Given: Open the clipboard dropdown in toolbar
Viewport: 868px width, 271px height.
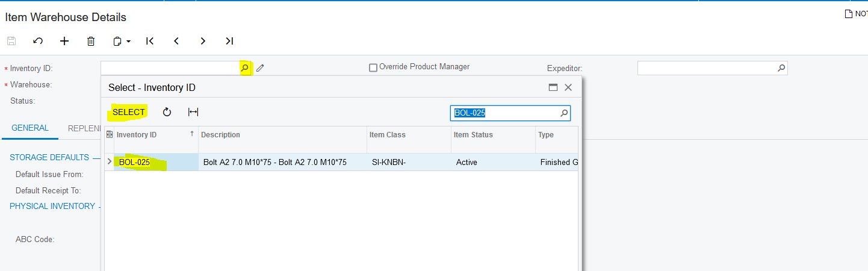Looking at the screenshot, I should coord(122,41).
